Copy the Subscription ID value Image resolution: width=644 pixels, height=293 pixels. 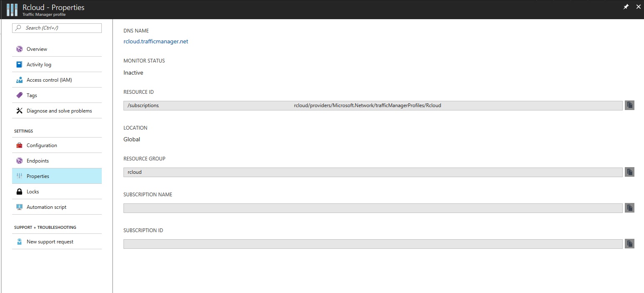coord(629,244)
